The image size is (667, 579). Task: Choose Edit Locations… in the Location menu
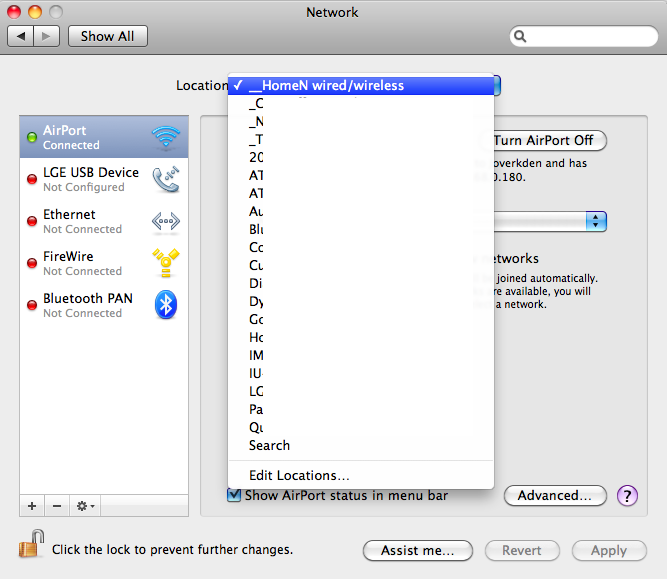[x=361, y=475]
